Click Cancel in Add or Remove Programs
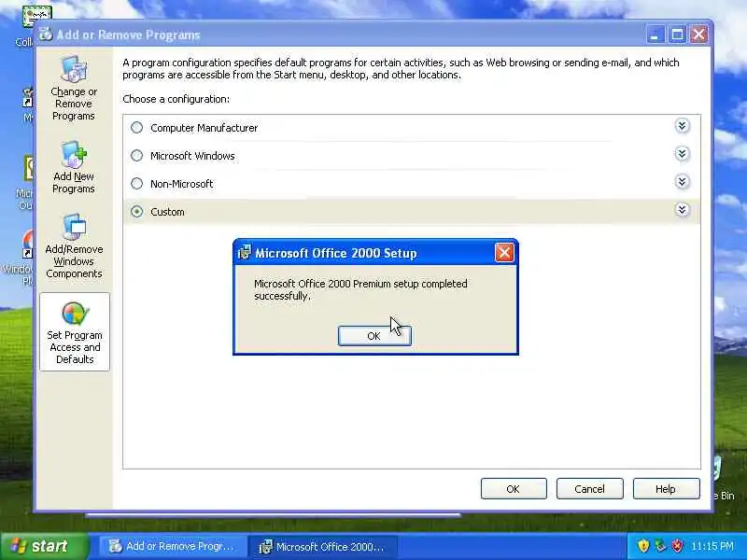 click(x=590, y=488)
